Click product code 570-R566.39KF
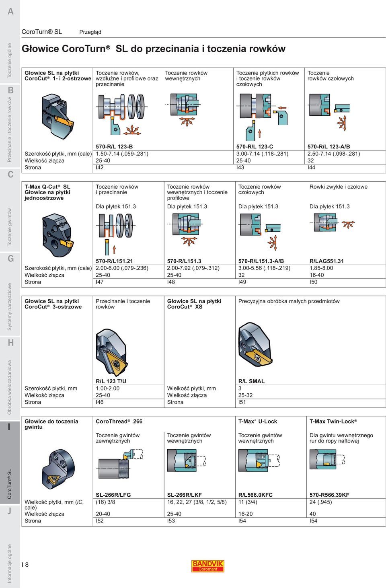 click(329, 495)
